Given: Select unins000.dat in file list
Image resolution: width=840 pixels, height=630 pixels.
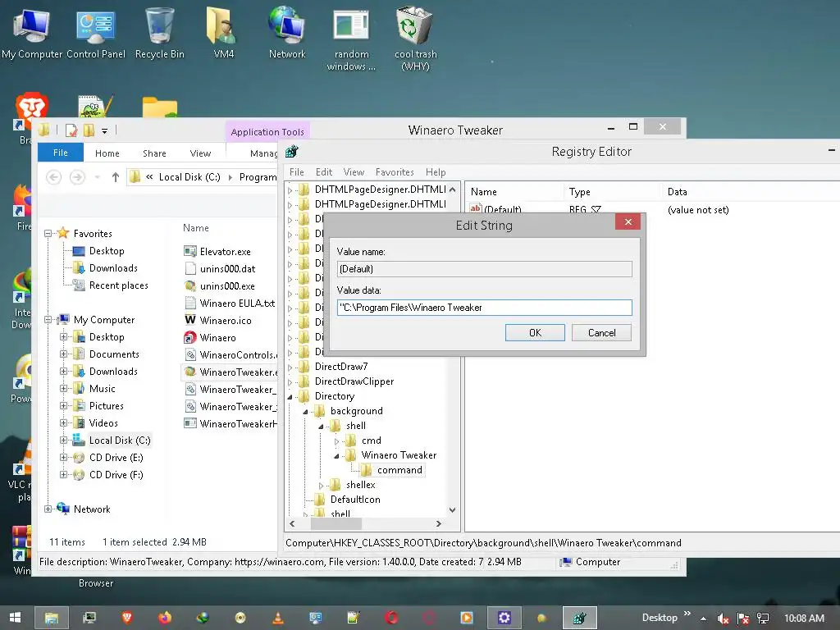Looking at the screenshot, I should [220, 269].
